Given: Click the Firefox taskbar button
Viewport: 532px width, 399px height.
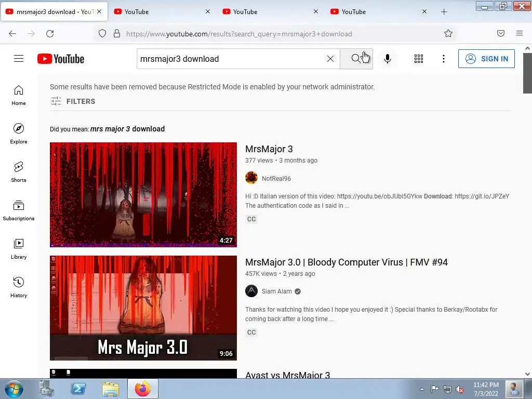Looking at the screenshot, I should (x=143, y=389).
